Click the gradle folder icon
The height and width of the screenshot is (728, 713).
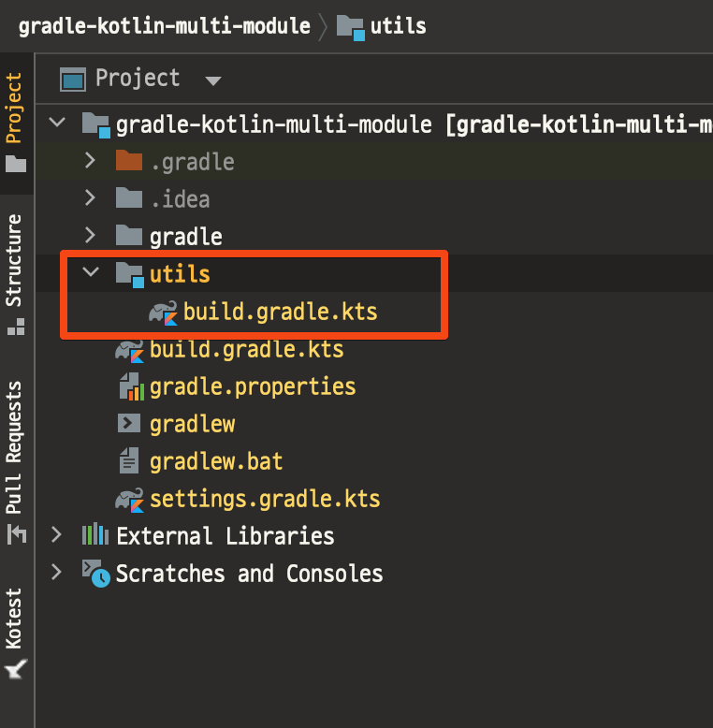pos(129,235)
